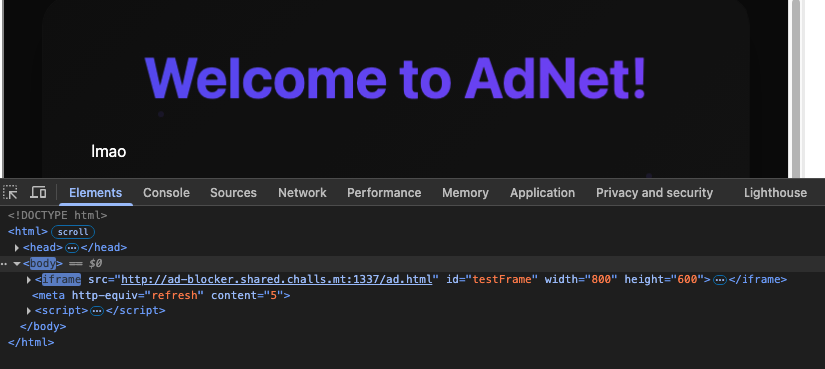Click the scroll badge next to html

point(73,232)
